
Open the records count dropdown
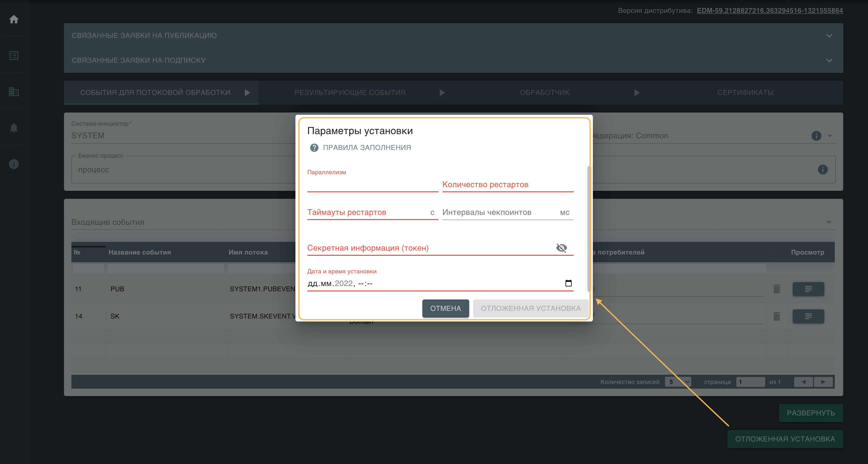click(x=678, y=382)
